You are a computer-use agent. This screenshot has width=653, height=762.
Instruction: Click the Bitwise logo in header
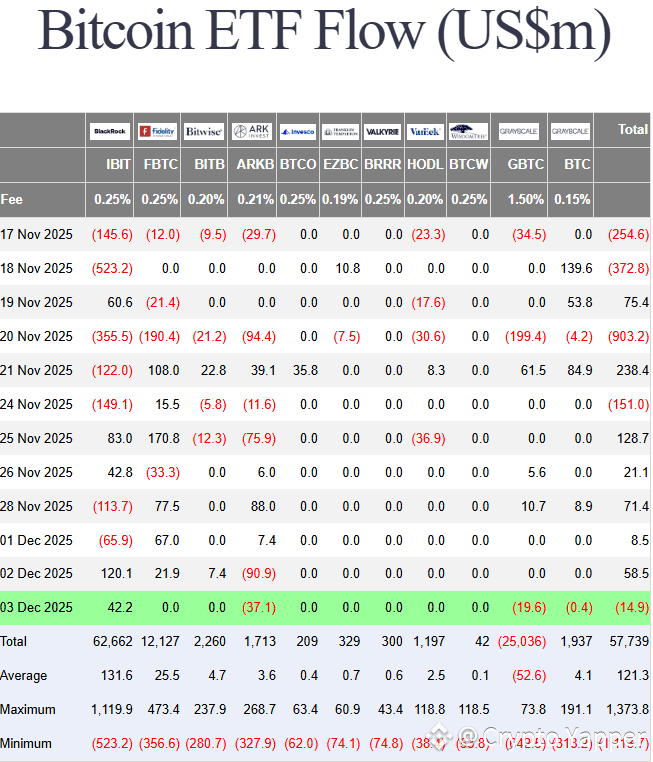click(x=204, y=131)
